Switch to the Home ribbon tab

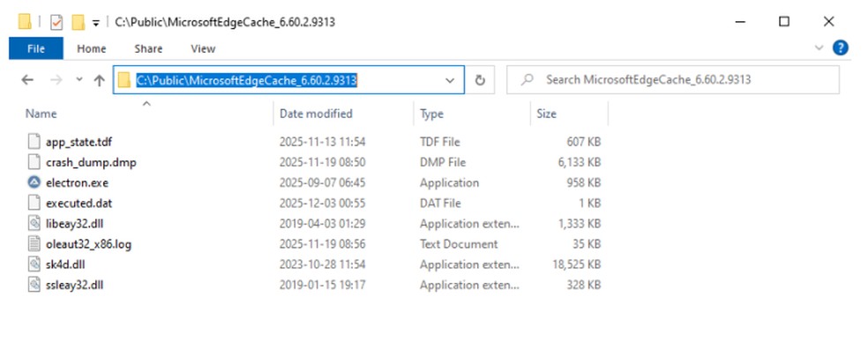[x=92, y=48]
